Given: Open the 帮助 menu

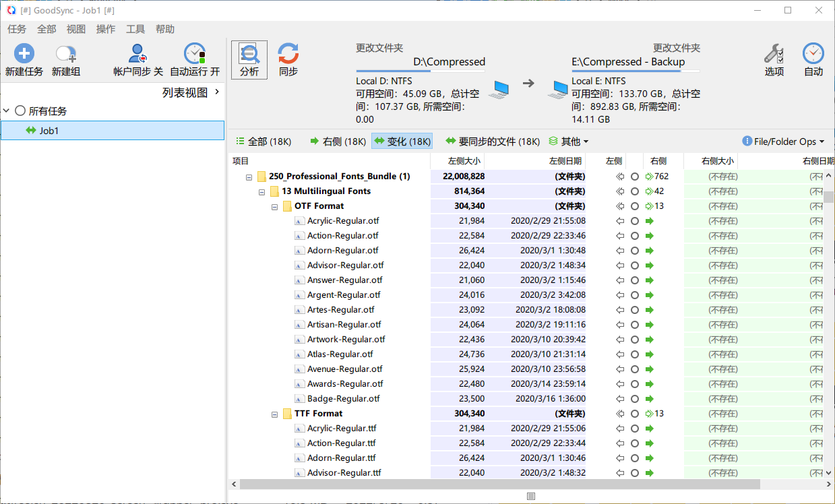Looking at the screenshot, I should tap(165, 29).
